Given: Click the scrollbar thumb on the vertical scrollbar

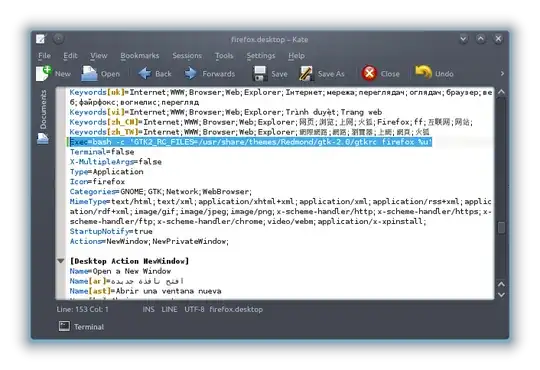Looking at the screenshot, I should click(x=501, y=227).
